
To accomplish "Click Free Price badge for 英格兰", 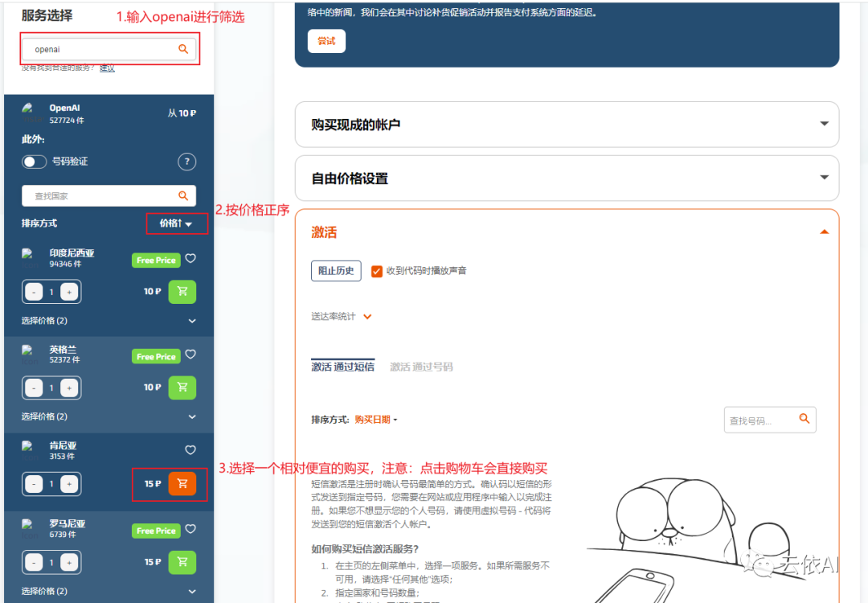I will point(156,357).
